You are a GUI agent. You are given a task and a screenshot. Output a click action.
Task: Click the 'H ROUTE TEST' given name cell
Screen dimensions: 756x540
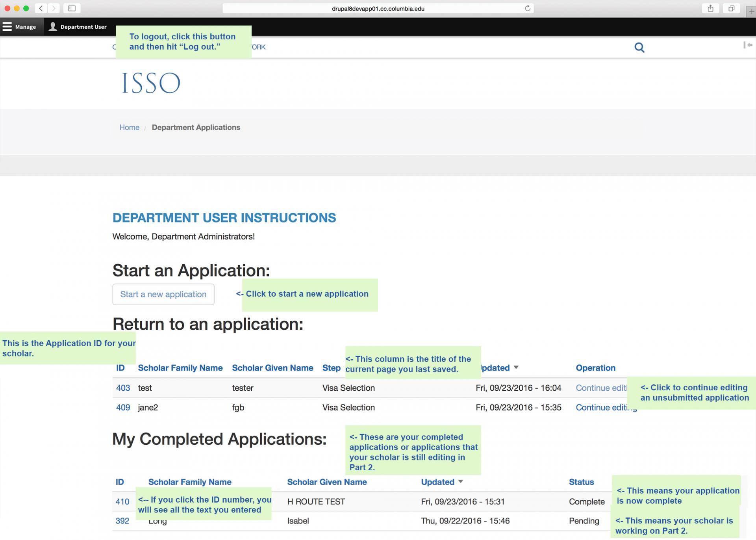pos(316,501)
